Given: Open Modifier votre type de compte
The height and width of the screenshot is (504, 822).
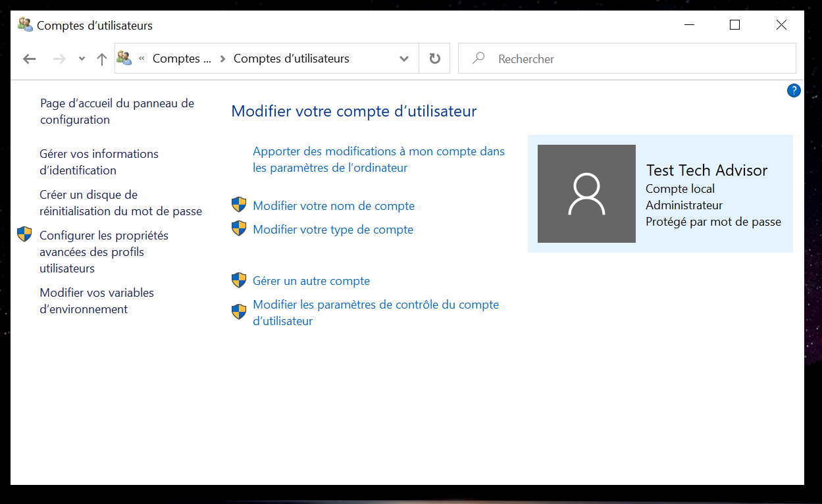Looking at the screenshot, I should (x=333, y=230).
